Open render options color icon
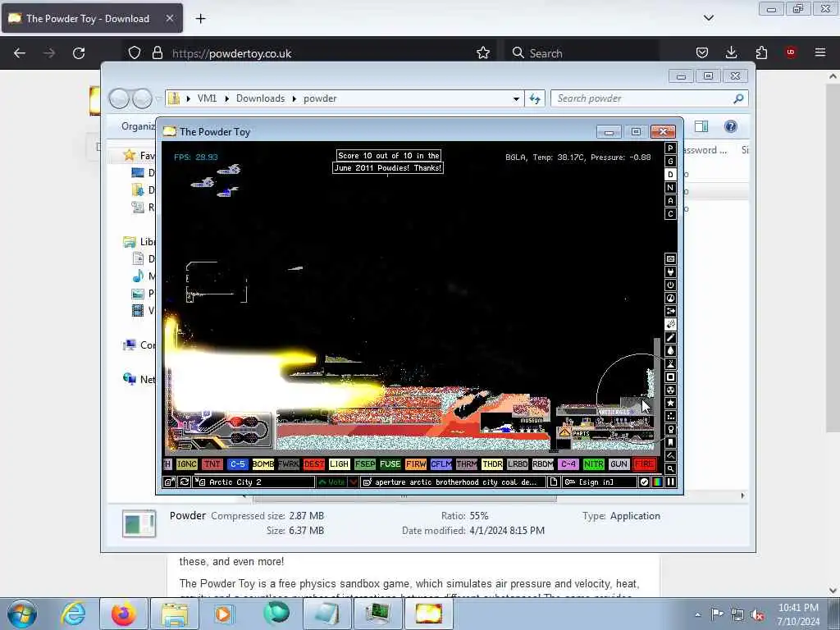The image size is (840, 630). coord(657,482)
